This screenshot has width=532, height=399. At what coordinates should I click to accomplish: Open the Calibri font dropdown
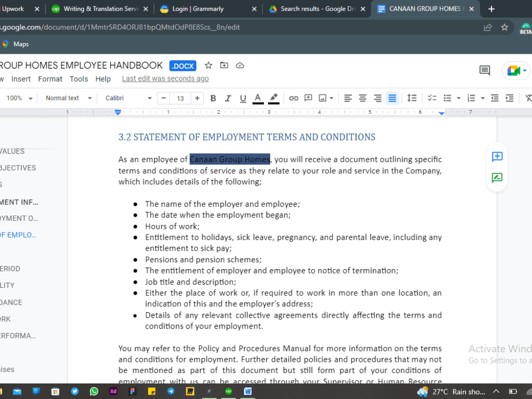[x=128, y=98]
